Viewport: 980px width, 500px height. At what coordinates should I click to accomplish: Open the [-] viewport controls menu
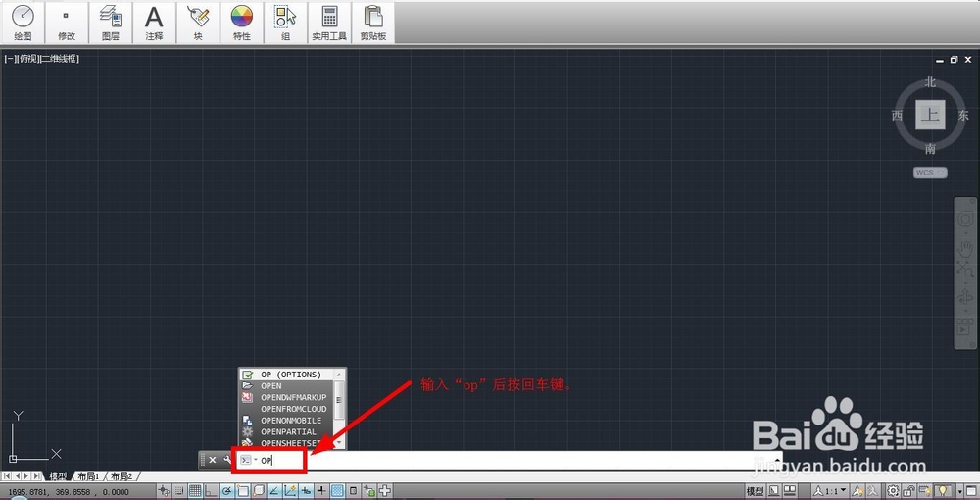tap(10, 59)
